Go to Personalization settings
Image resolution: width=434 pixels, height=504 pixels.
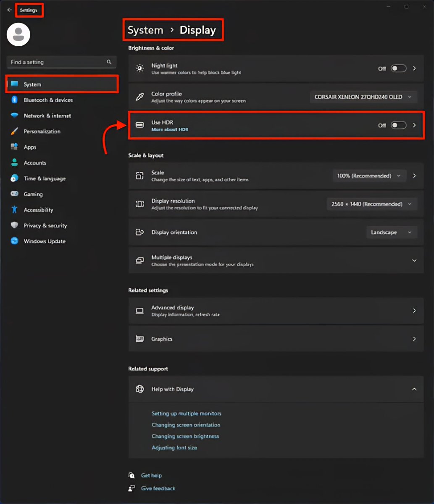click(62, 131)
